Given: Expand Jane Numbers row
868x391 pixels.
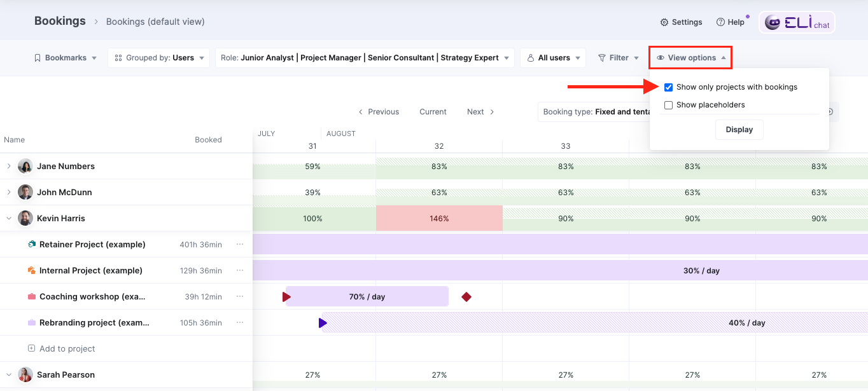Looking at the screenshot, I should pyautogui.click(x=9, y=166).
